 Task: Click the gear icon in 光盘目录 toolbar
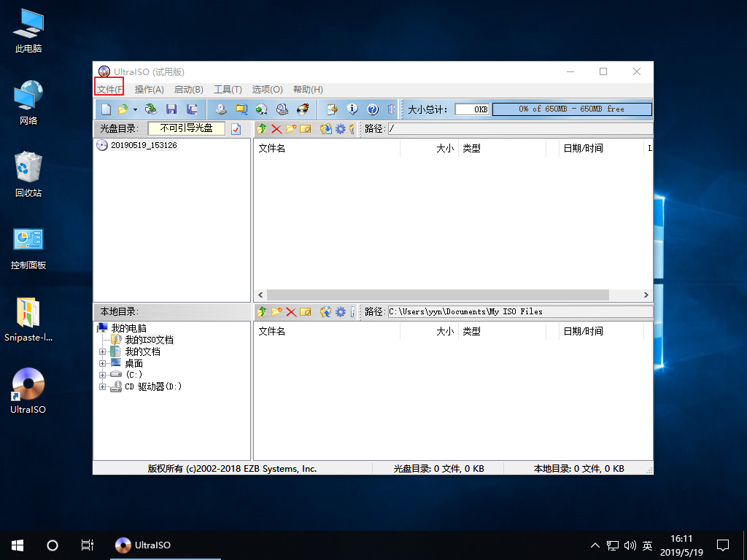click(x=340, y=128)
